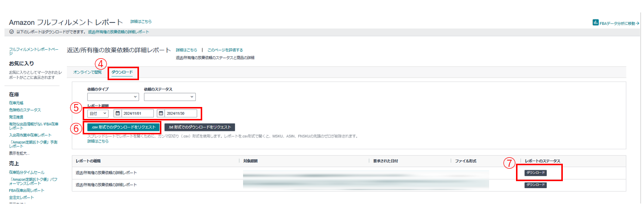Open the 依頼のタイプ dropdown

click(113, 97)
